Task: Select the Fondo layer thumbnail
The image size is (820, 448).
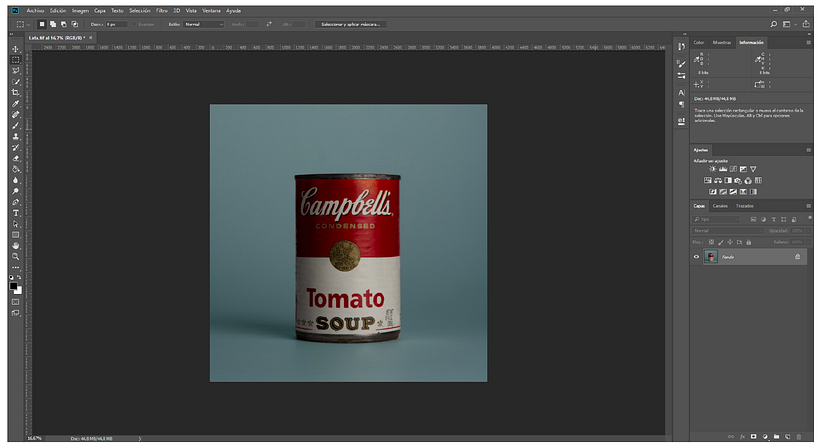Action: [711, 257]
